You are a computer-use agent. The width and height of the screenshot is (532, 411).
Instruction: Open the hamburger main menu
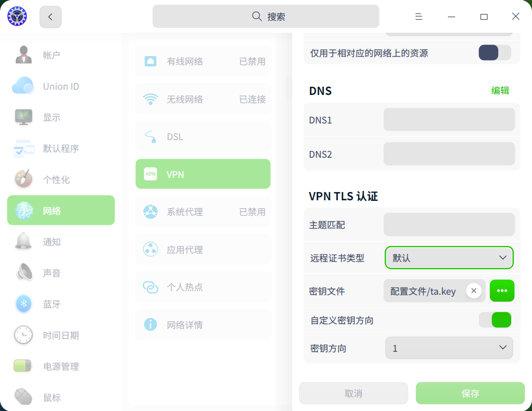point(418,17)
